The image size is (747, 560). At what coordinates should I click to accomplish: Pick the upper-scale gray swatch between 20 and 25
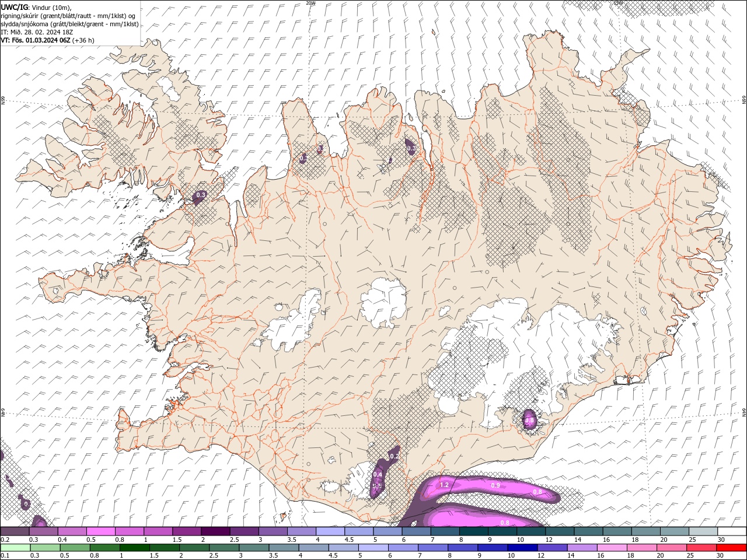point(675,531)
